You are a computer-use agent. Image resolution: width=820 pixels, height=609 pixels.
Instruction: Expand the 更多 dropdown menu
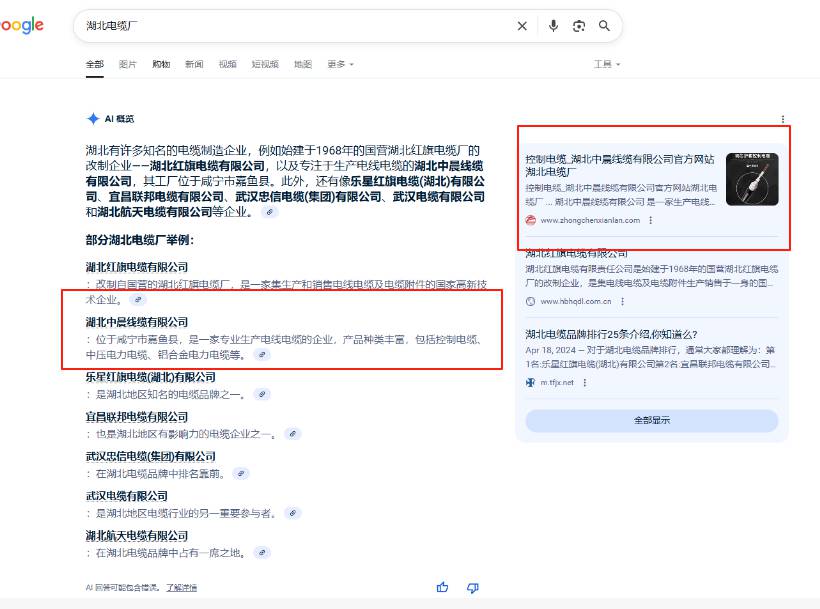[340, 64]
